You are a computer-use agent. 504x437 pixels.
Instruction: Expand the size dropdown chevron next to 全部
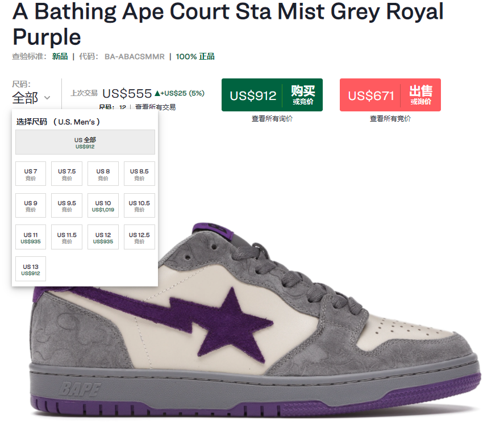(47, 98)
